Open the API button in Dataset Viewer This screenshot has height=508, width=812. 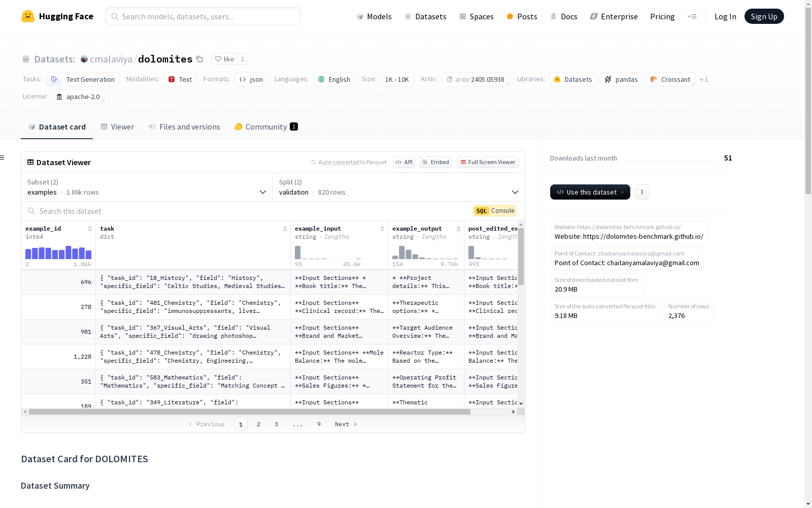coord(404,162)
